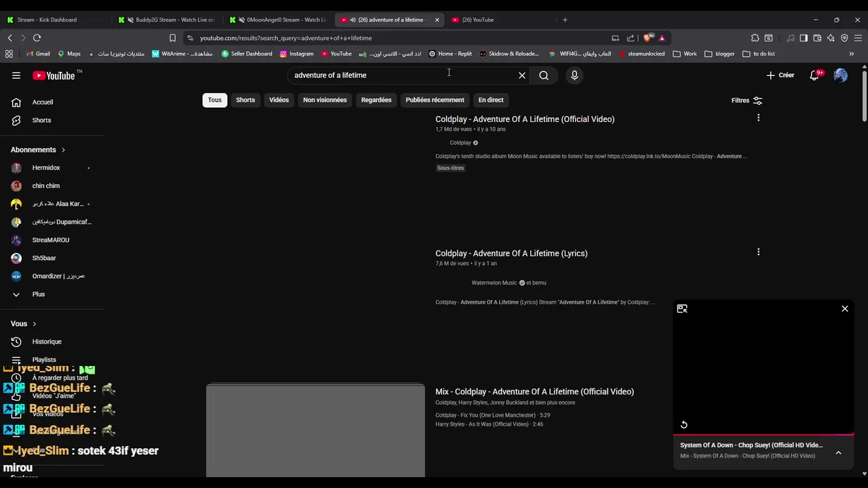The image size is (868, 488).
Task: Open the Coldplay channel name link
Action: [460, 143]
